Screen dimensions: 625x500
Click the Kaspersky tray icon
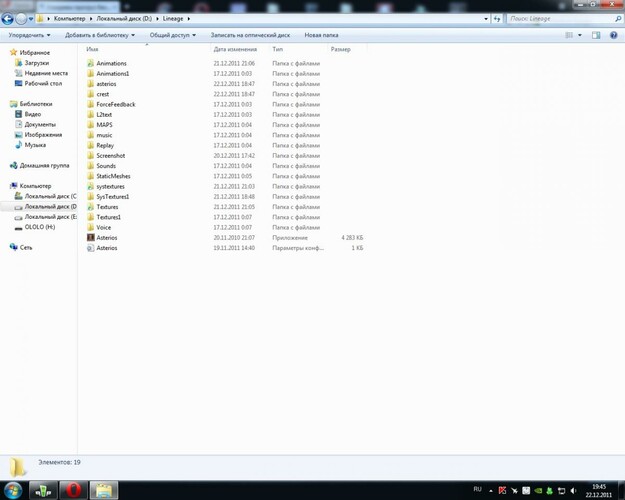[x=502, y=490]
